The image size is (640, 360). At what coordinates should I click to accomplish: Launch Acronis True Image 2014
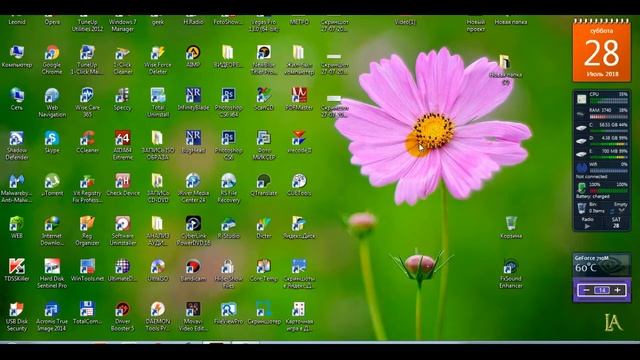pyautogui.click(x=52, y=317)
